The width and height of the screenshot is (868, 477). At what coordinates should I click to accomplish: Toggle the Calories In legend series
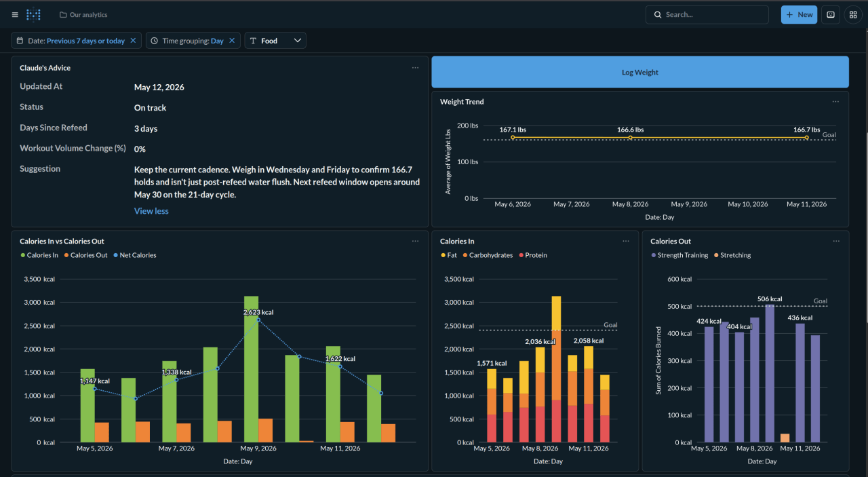39,255
